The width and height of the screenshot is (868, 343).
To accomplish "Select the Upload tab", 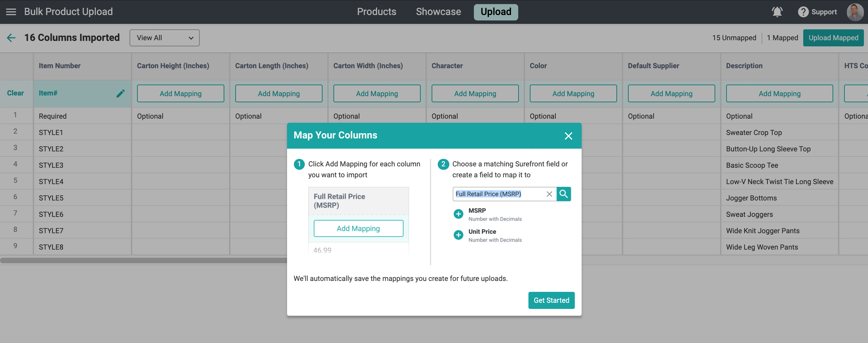I will click(x=495, y=12).
